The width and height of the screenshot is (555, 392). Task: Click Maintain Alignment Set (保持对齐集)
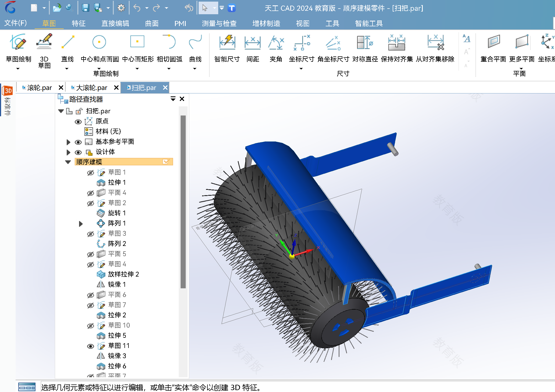pyautogui.click(x=397, y=48)
